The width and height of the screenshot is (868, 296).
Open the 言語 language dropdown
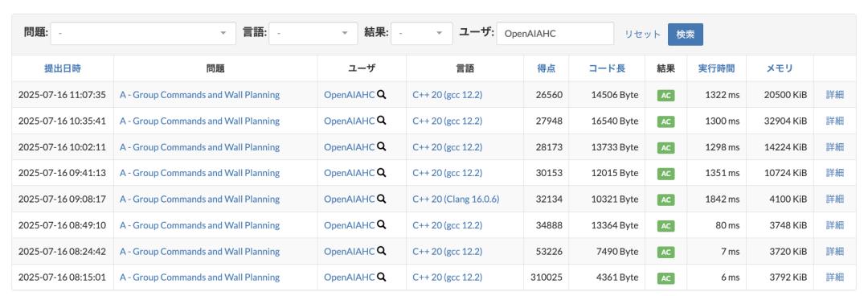[x=313, y=33]
